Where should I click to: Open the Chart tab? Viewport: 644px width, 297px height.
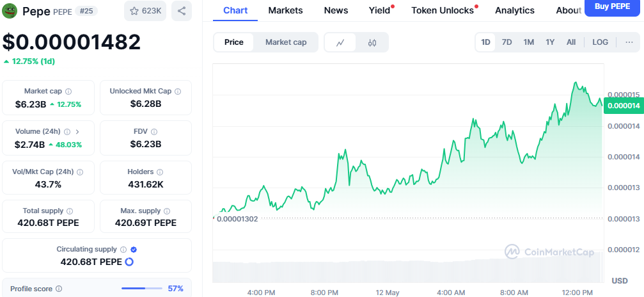(x=235, y=10)
